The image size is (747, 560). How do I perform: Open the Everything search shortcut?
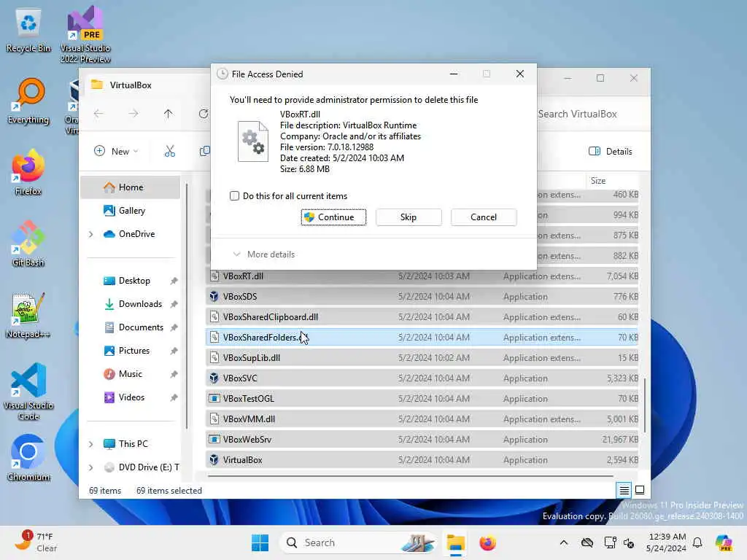[28, 102]
